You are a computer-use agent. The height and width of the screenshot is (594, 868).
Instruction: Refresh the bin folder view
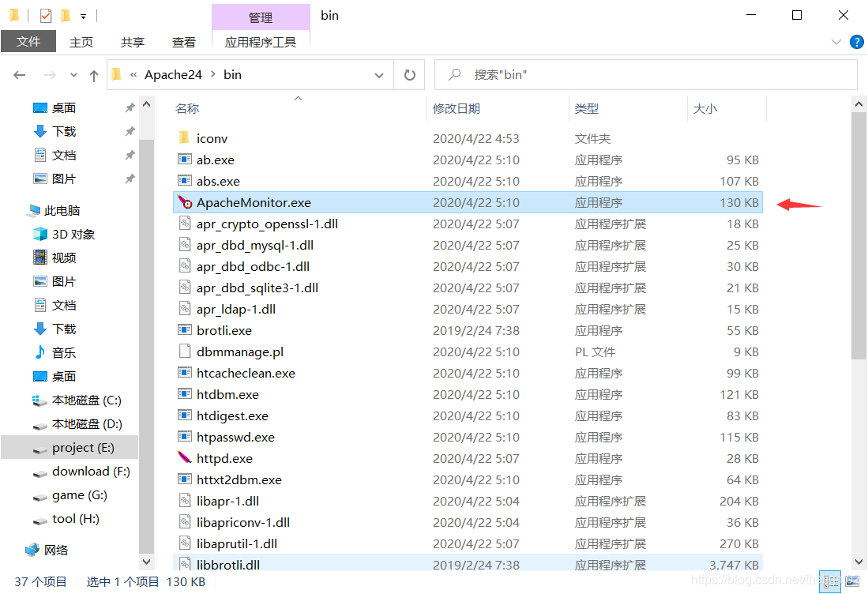[x=410, y=75]
